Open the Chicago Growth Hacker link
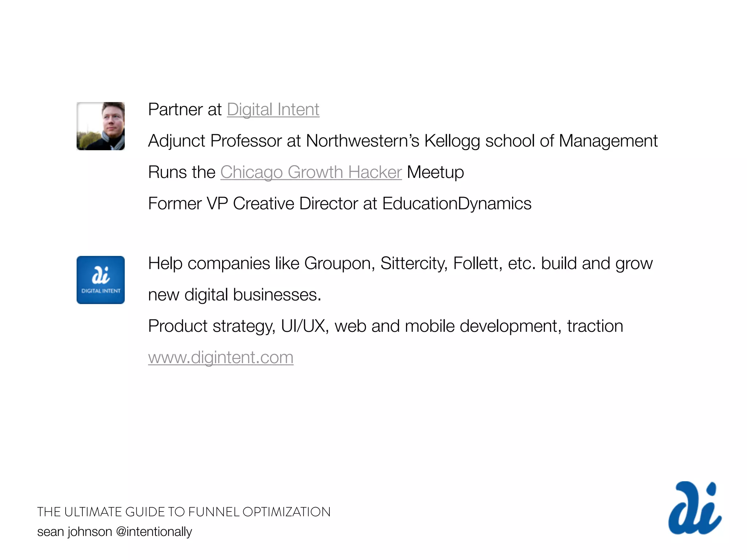The width and height of the screenshot is (747, 560). click(311, 172)
